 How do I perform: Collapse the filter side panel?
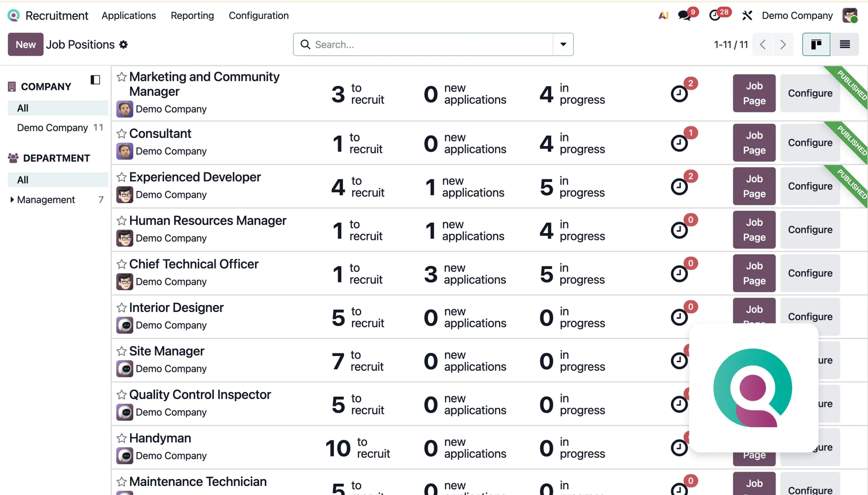95,80
